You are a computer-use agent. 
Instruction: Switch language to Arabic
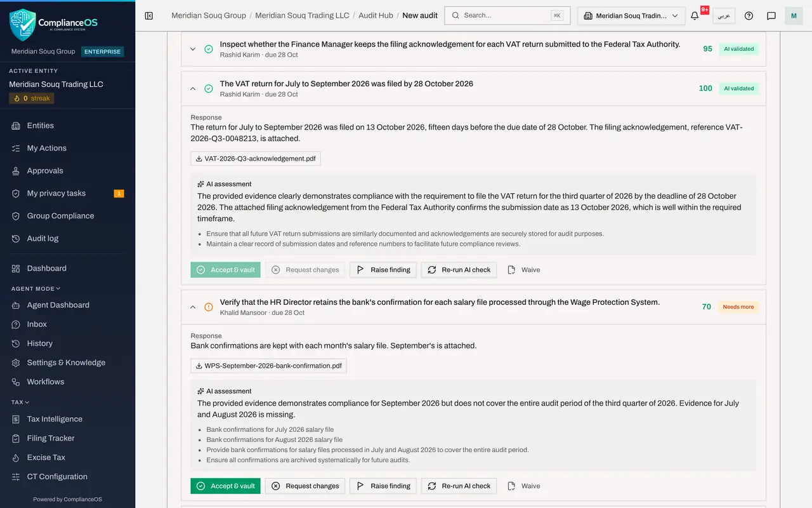click(x=724, y=16)
